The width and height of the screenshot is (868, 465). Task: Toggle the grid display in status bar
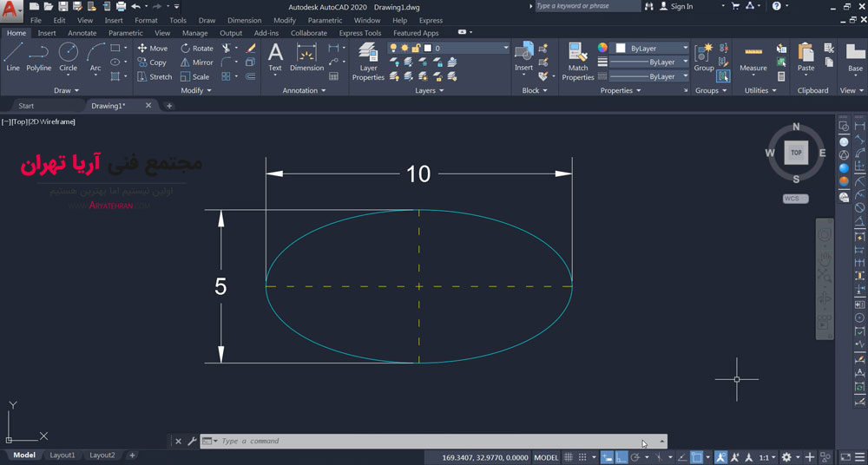pyautogui.click(x=569, y=457)
